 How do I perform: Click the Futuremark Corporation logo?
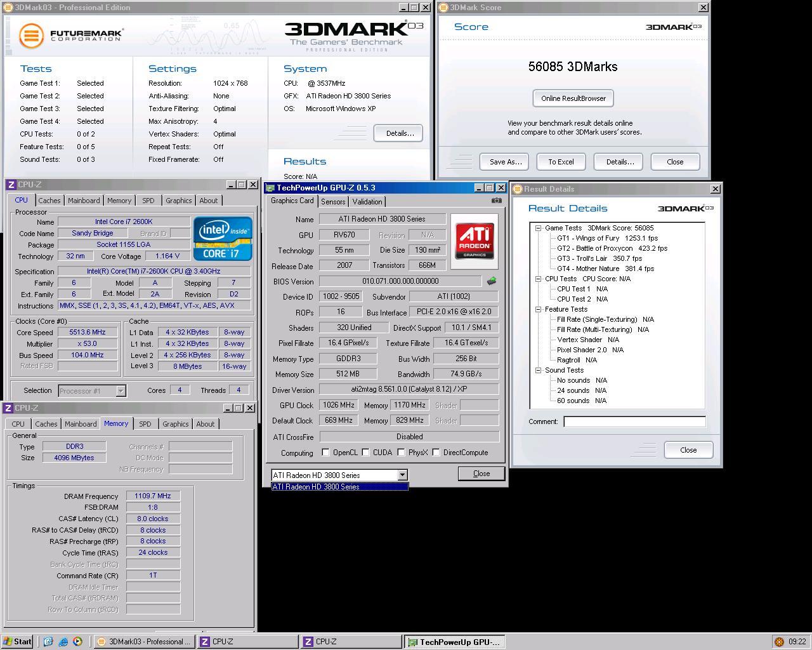pyautogui.click(x=71, y=36)
